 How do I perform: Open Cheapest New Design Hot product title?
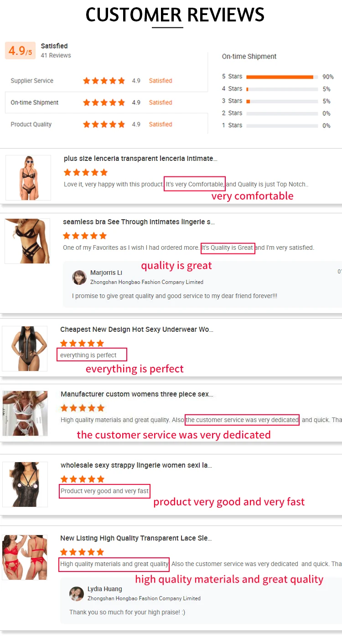[137, 330]
